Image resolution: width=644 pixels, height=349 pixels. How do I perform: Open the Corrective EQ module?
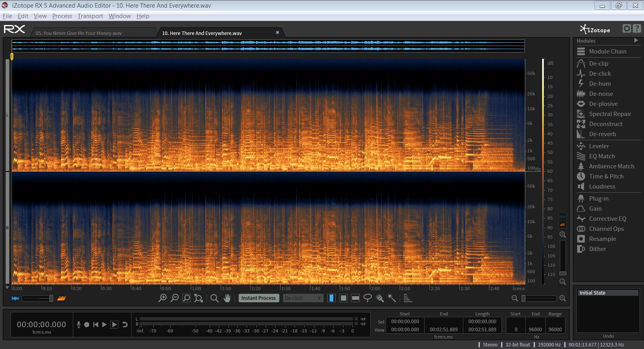608,219
